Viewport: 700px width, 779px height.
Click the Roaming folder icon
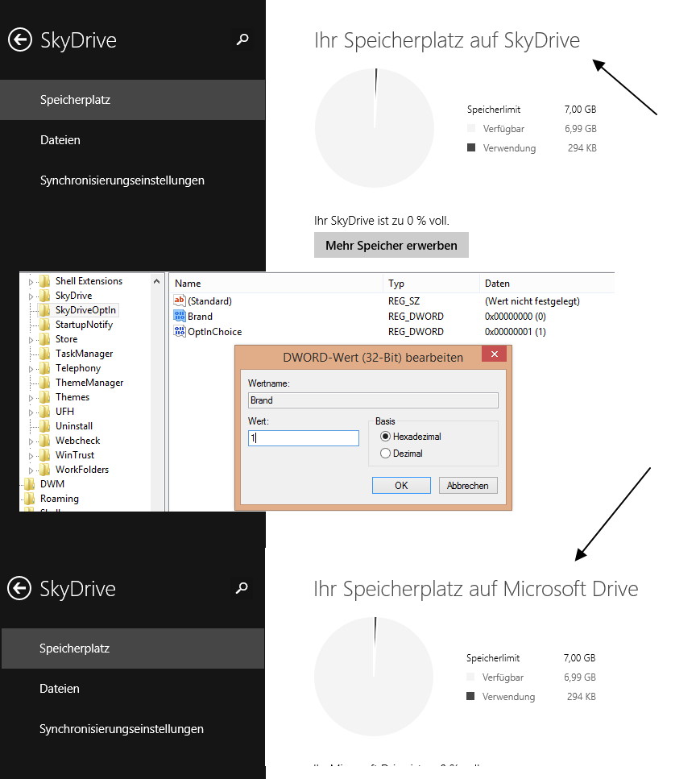30,499
